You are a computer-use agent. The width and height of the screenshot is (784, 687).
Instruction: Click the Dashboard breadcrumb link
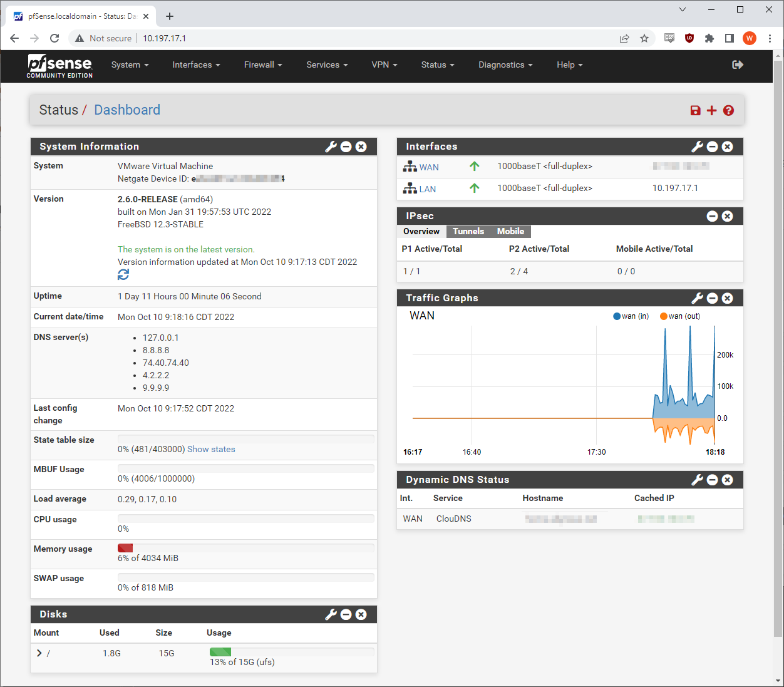(127, 110)
